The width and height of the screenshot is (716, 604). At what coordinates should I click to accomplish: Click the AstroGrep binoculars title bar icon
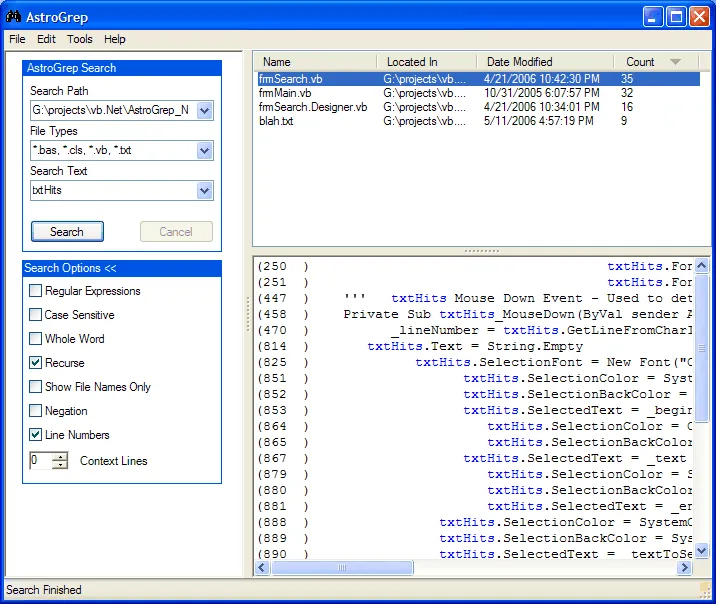click(15, 16)
